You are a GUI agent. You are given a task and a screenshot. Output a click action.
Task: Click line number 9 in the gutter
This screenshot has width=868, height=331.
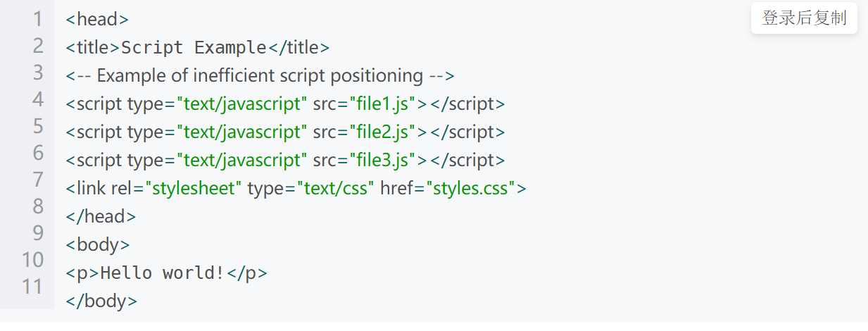pyautogui.click(x=37, y=233)
